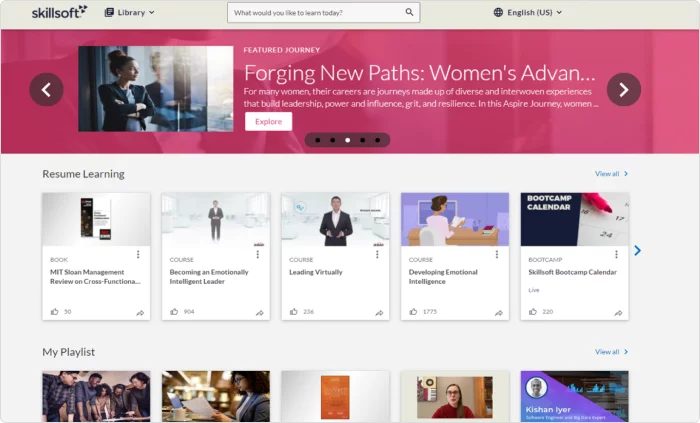Like the Developing Emotional Intelligence course
The height and width of the screenshot is (423, 700).
point(414,312)
